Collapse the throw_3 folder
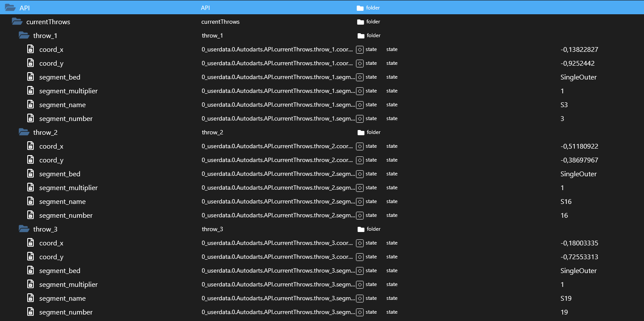 click(x=24, y=229)
